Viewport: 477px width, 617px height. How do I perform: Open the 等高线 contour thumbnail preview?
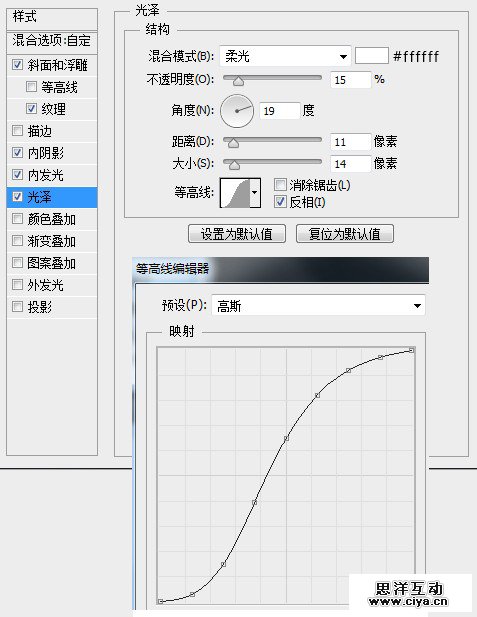pos(235,193)
